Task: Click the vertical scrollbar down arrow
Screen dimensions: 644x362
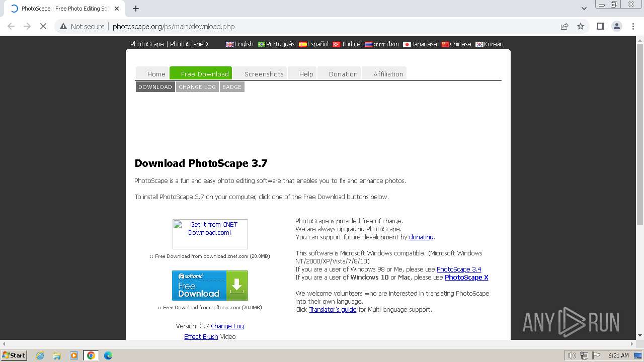Action: (x=640, y=335)
